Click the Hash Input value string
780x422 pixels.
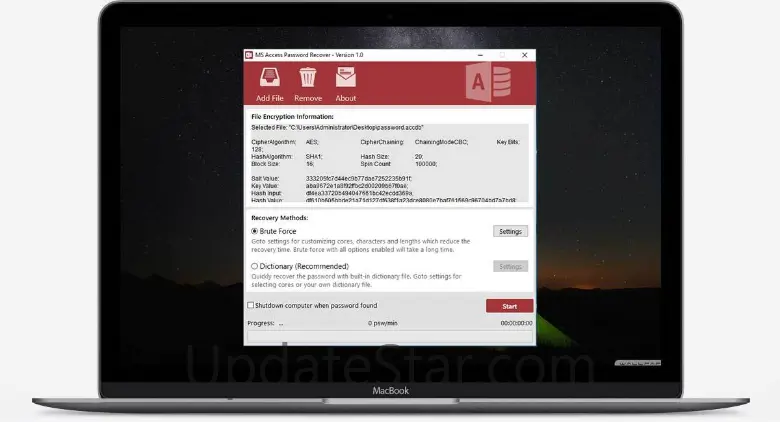pyautogui.click(x=359, y=193)
